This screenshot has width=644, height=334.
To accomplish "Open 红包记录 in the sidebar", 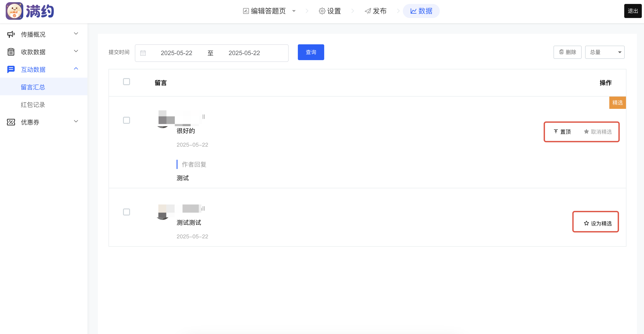I will (x=33, y=105).
